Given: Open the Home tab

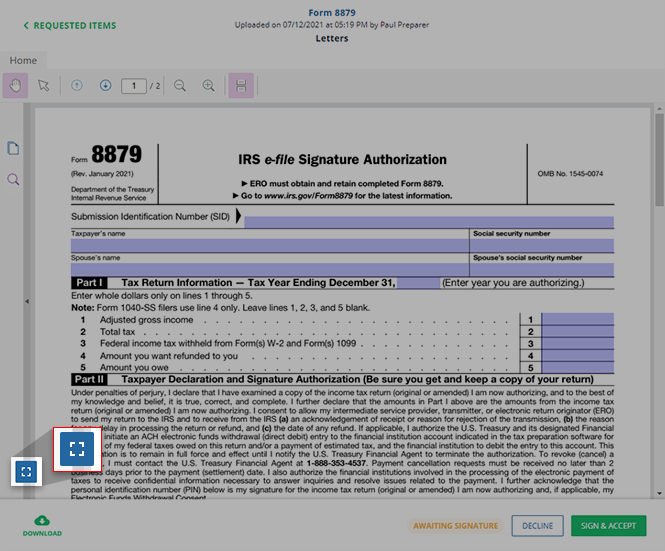Looking at the screenshot, I should (23, 60).
